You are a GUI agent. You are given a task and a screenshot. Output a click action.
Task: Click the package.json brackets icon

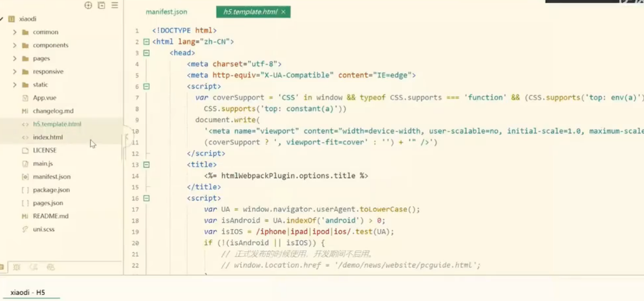[25, 190]
